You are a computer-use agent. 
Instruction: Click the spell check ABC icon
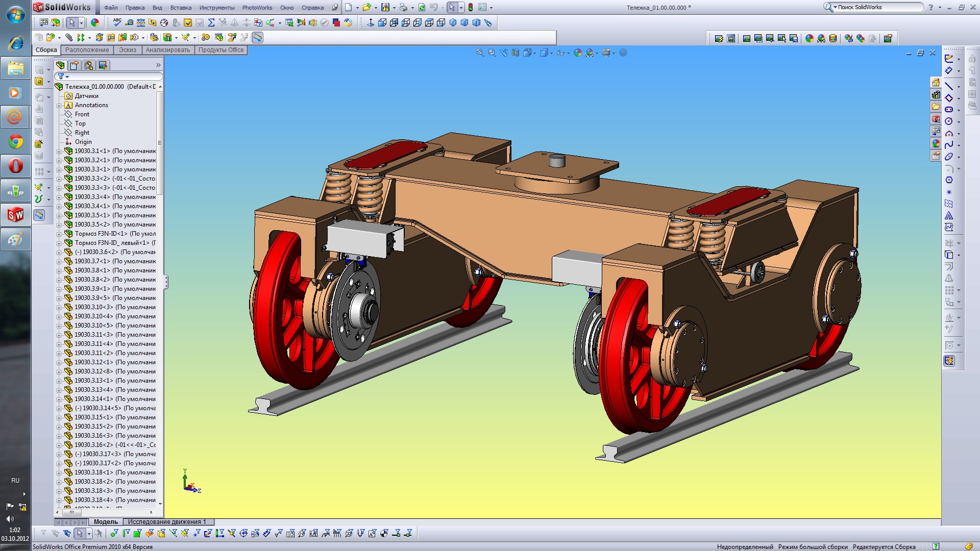click(117, 22)
